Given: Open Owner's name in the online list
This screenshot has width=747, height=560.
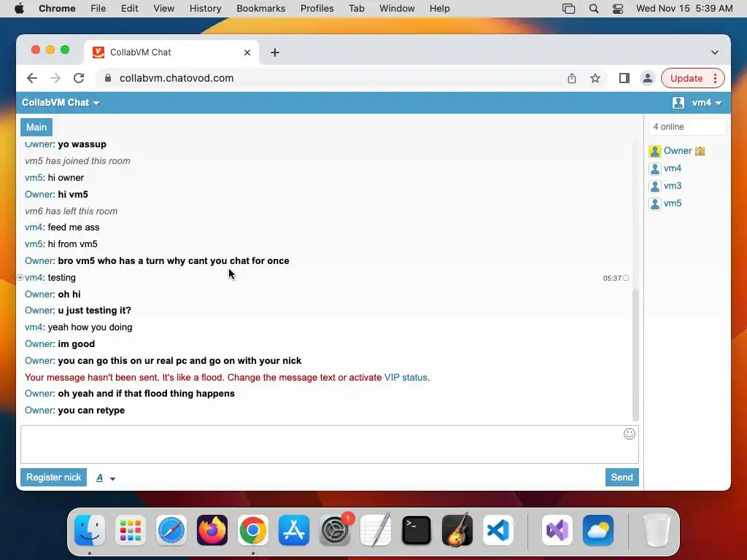Looking at the screenshot, I should click(678, 151).
